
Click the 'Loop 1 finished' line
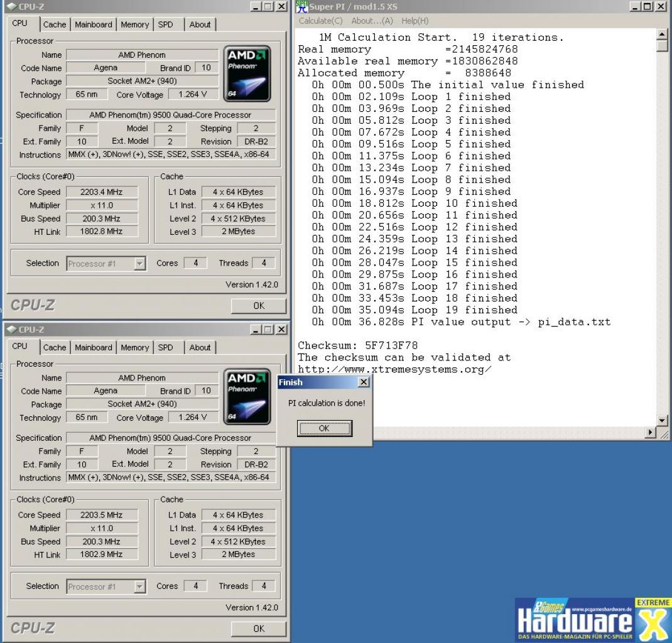411,96
